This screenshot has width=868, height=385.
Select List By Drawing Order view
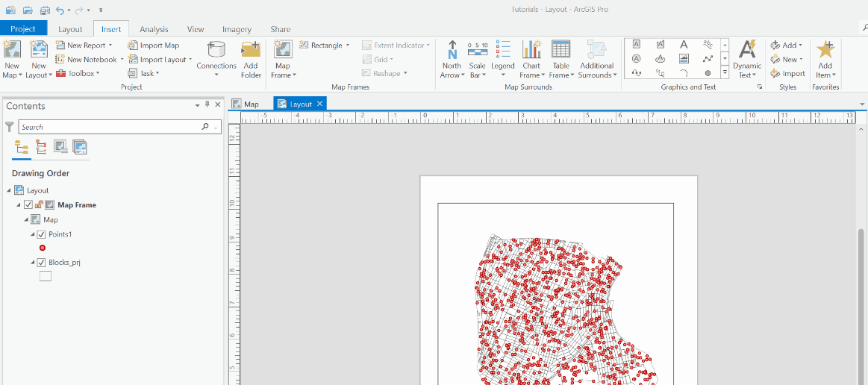[22, 147]
